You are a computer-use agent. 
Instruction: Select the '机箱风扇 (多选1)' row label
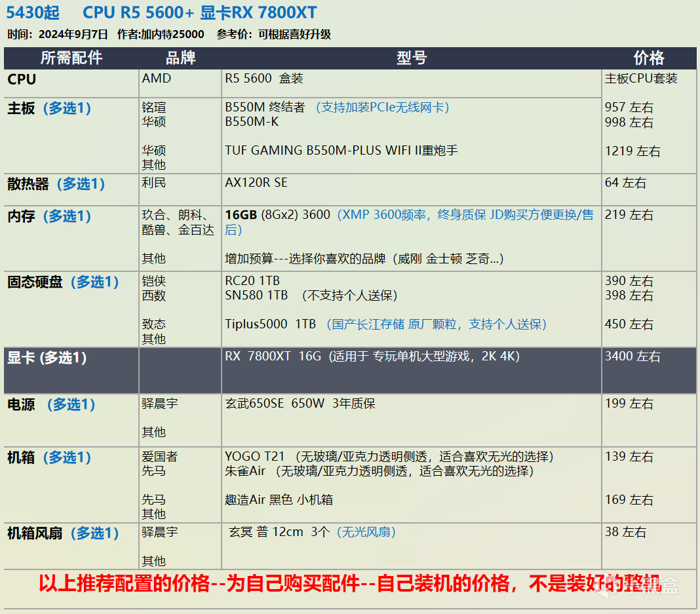64,533
